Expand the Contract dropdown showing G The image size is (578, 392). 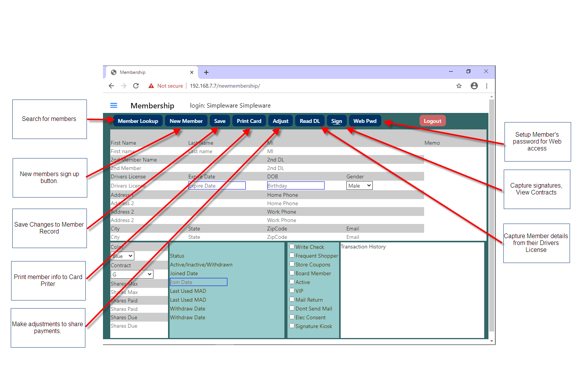point(132,274)
